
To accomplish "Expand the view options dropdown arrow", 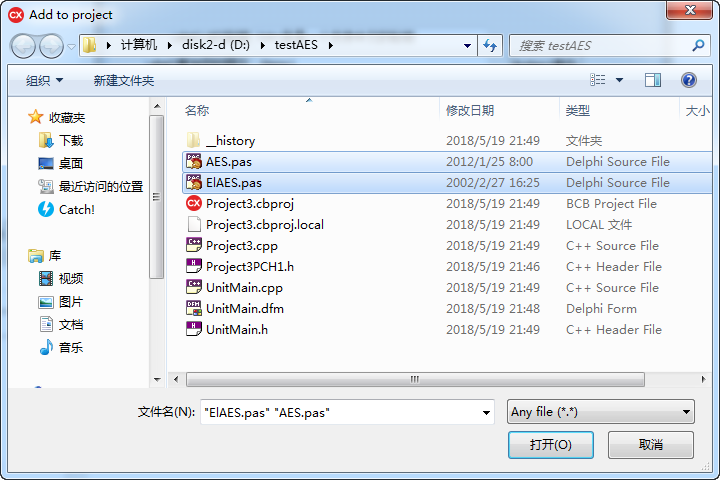I will click(x=619, y=80).
